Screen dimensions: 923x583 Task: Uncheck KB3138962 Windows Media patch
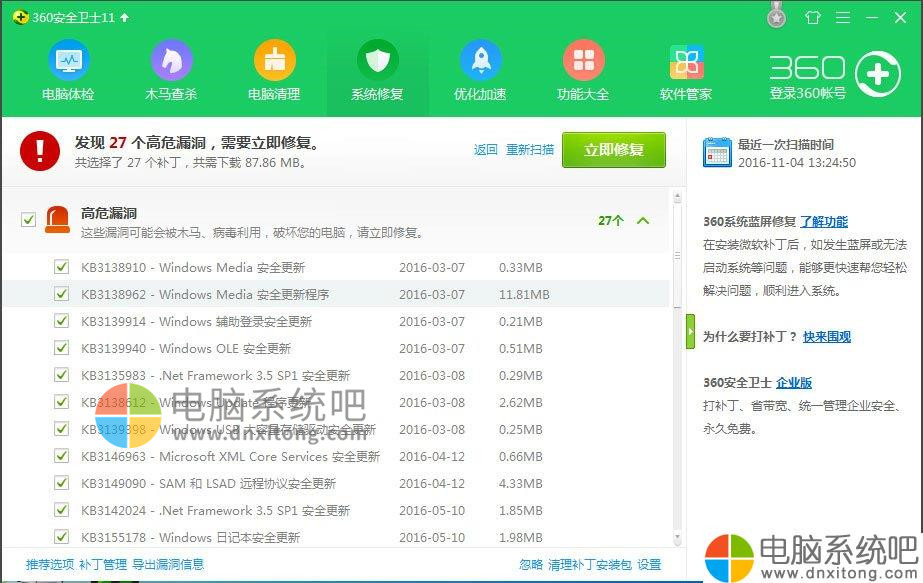pyautogui.click(x=61, y=294)
